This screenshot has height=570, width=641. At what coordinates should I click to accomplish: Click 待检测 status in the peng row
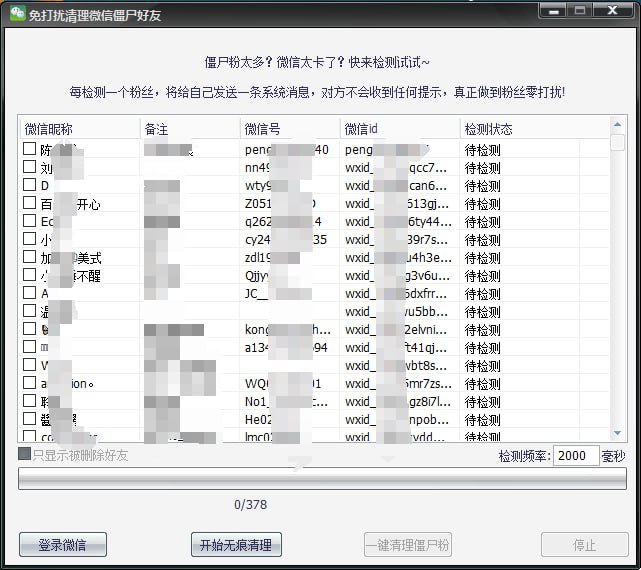(x=482, y=150)
